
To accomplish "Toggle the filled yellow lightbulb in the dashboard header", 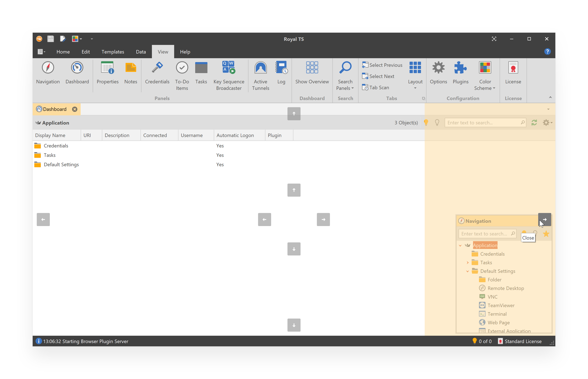I will 426,123.
